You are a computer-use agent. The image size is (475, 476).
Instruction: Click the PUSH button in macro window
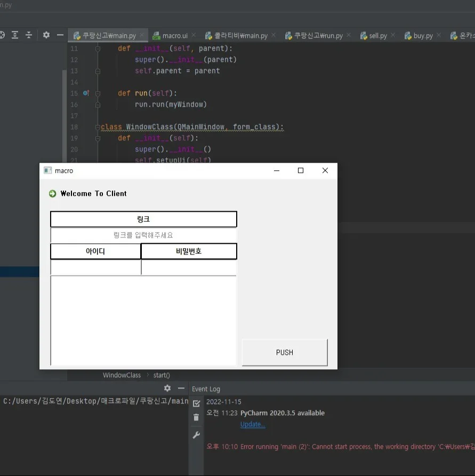[285, 352]
